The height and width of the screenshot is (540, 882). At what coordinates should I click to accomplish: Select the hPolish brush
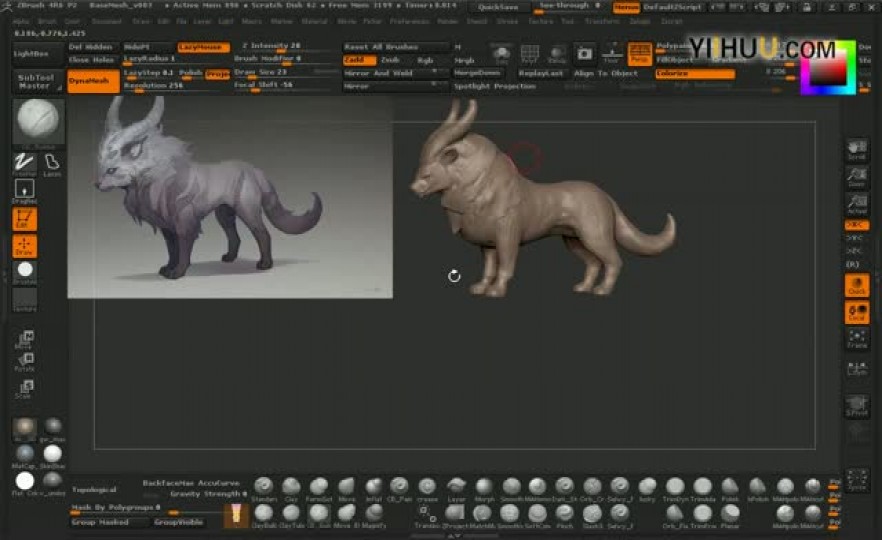pyautogui.click(x=757, y=489)
